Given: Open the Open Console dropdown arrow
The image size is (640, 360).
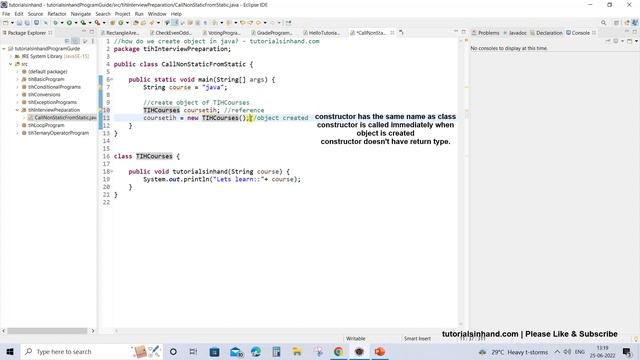Looking at the screenshot, I should pyautogui.click(x=636, y=41).
